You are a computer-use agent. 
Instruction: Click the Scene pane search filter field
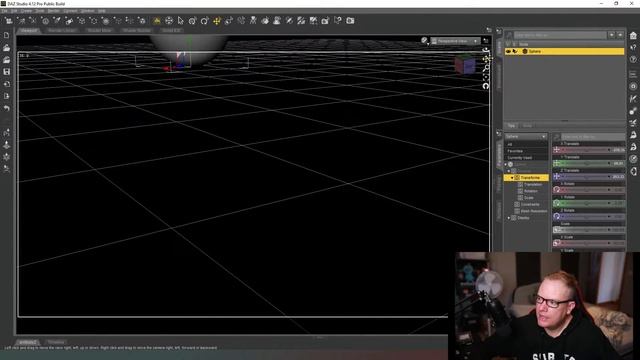pos(560,36)
